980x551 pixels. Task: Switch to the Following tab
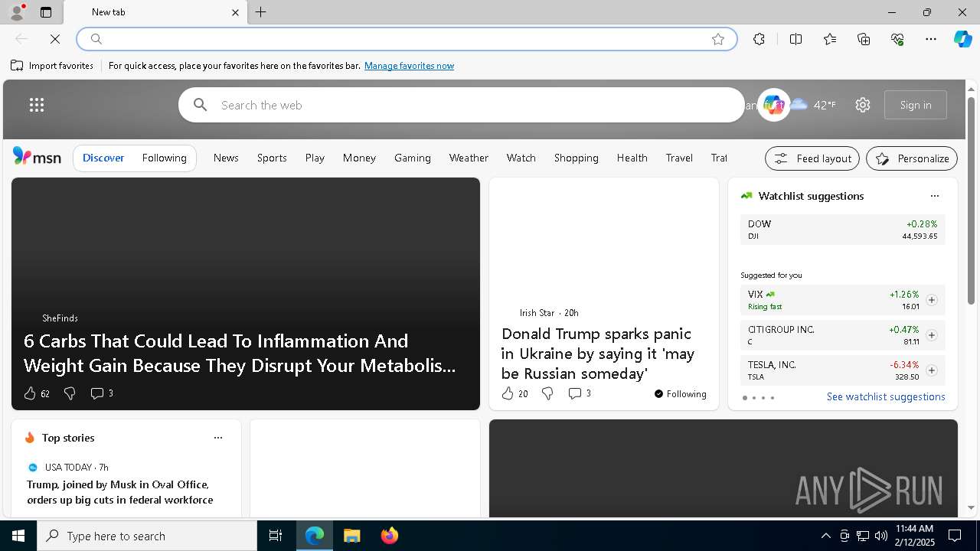tap(165, 158)
